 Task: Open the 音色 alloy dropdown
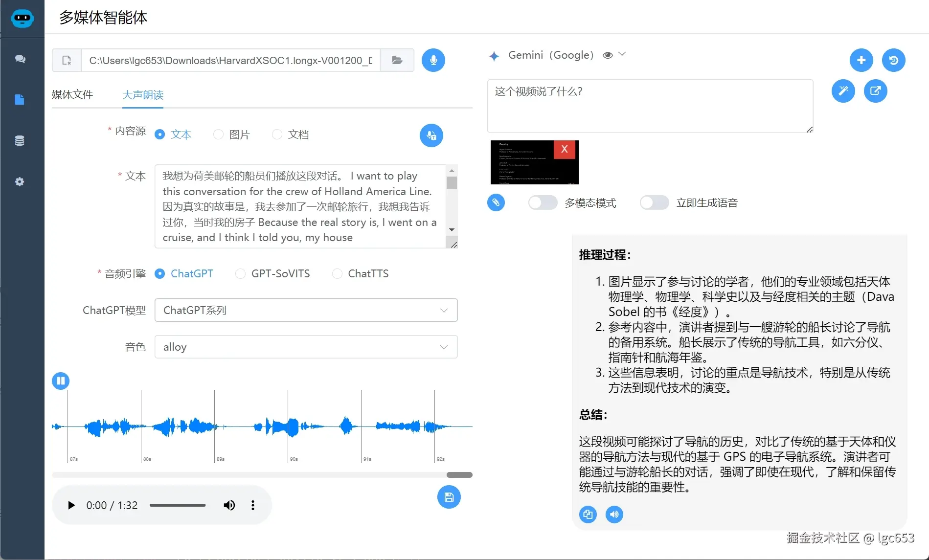coord(306,347)
